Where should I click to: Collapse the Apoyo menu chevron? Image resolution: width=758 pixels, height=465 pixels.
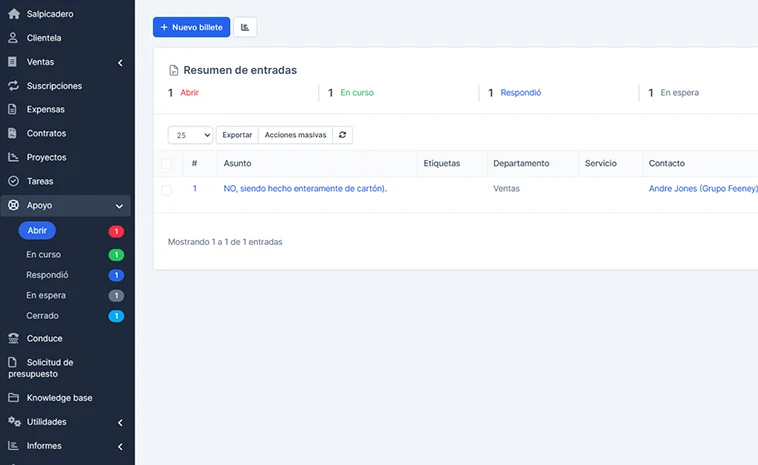pyautogui.click(x=119, y=206)
